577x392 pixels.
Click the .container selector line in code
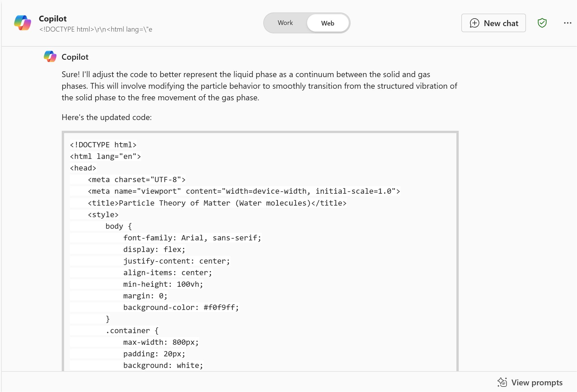(132, 331)
